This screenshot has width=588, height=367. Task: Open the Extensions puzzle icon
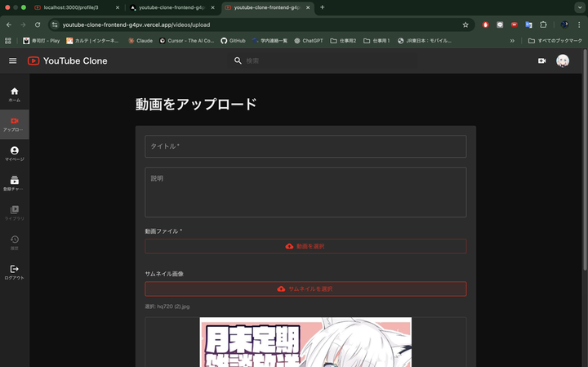[543, 25]
